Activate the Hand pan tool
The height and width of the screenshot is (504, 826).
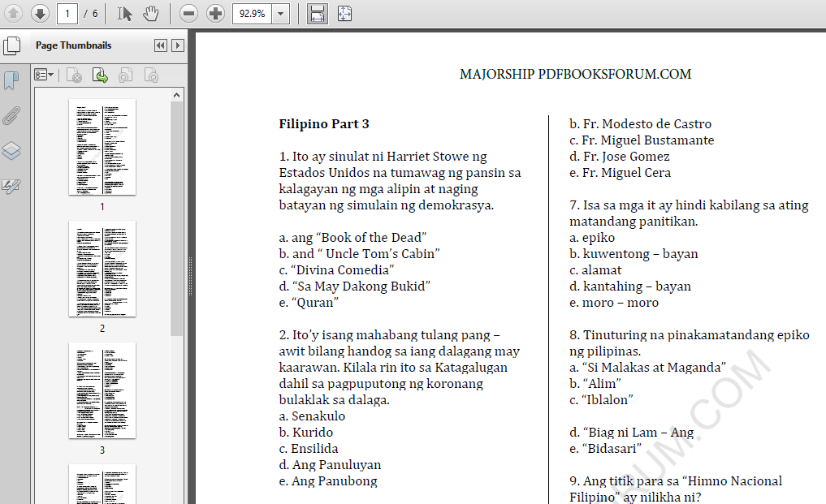pos(151,13)
